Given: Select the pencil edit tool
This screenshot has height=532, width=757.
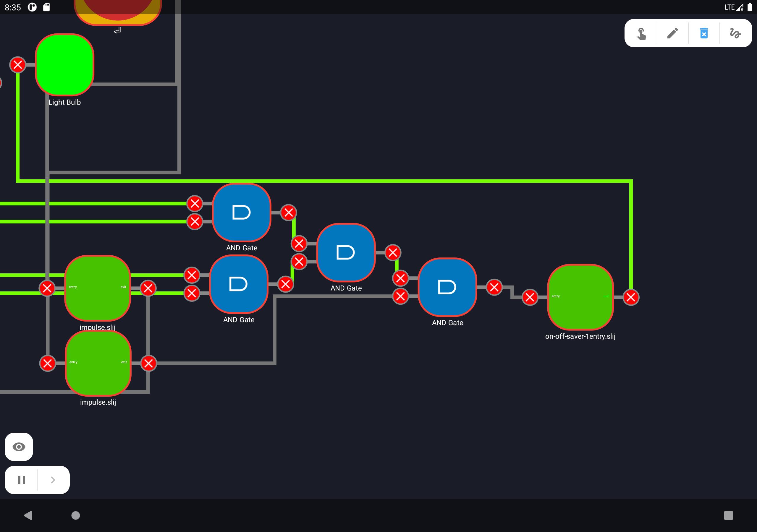Looking at the screenshot, I should click(673, 33).
